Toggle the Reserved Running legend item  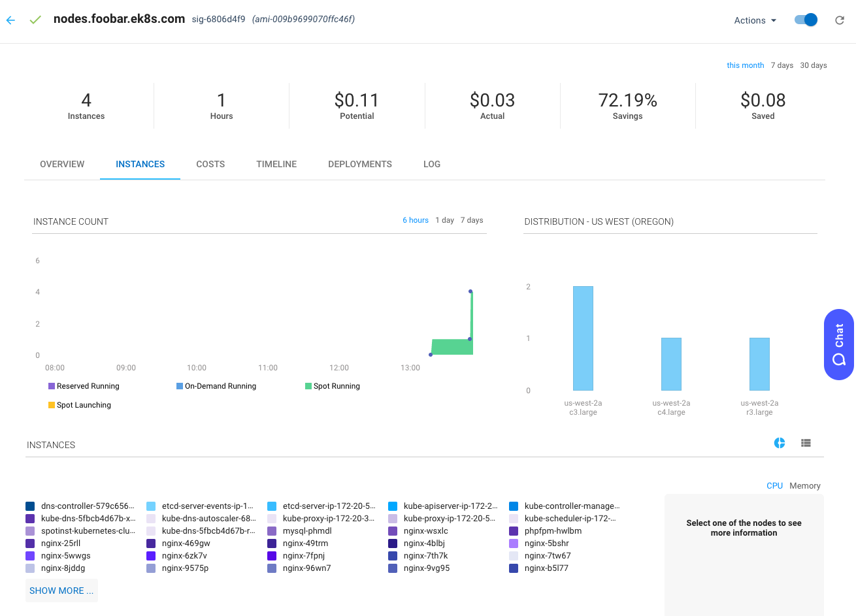[84, 386]
